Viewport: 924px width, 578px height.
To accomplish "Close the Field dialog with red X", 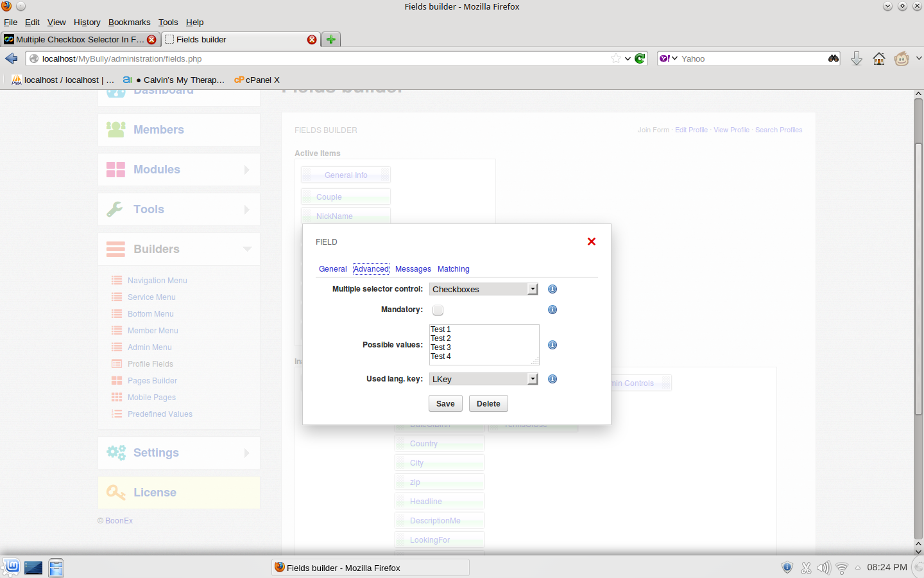I will click(x=592, y=241).
